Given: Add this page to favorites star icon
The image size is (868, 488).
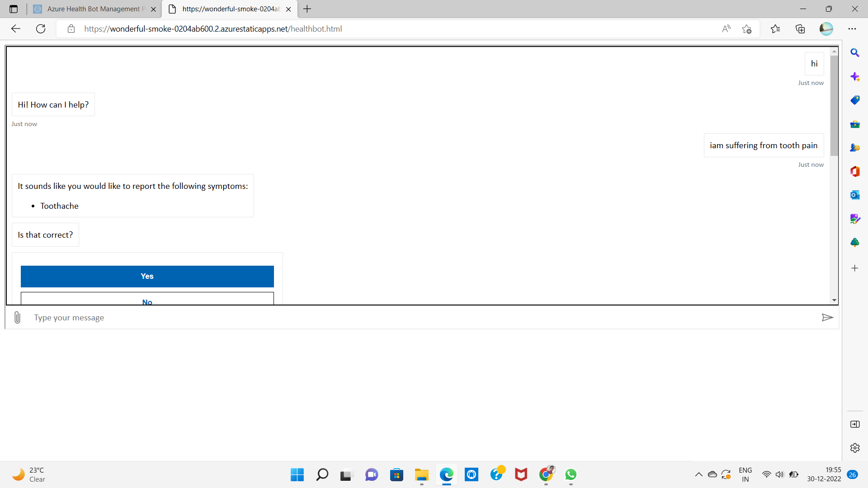Looking at the screenshot, I should (746, 29).
